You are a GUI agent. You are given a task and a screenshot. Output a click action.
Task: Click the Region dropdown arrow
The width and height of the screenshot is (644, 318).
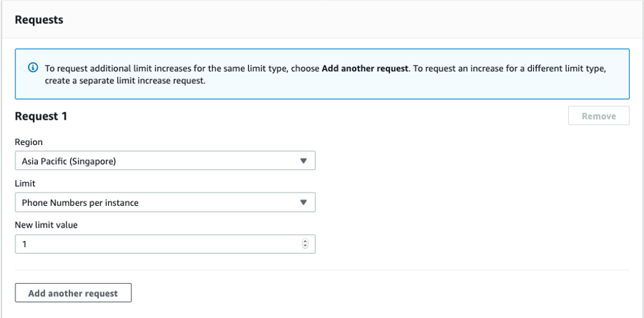303,160
